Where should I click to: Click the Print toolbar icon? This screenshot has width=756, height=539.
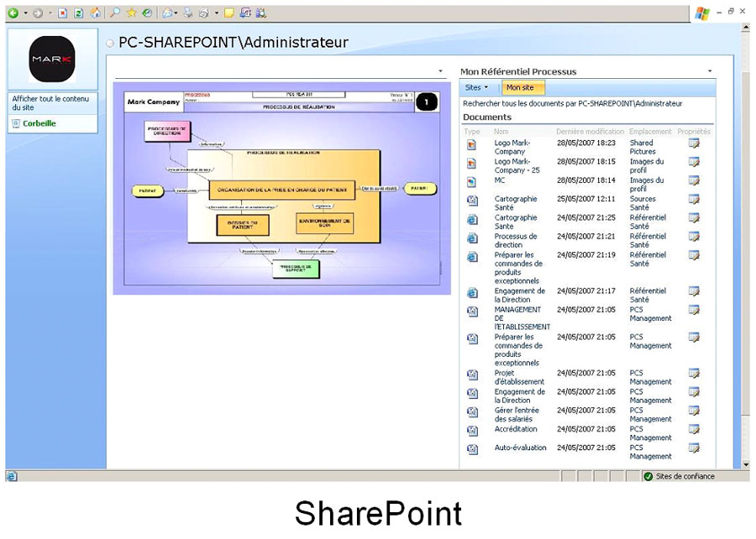coord(188,13)
